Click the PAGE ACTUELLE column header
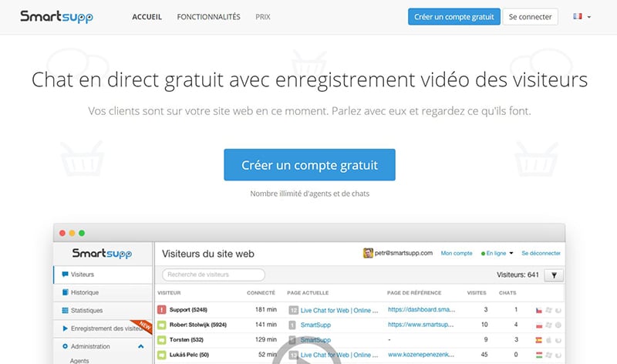Image resolution: width=617 pixels, height=364 pixels. [x=308, y=293]
